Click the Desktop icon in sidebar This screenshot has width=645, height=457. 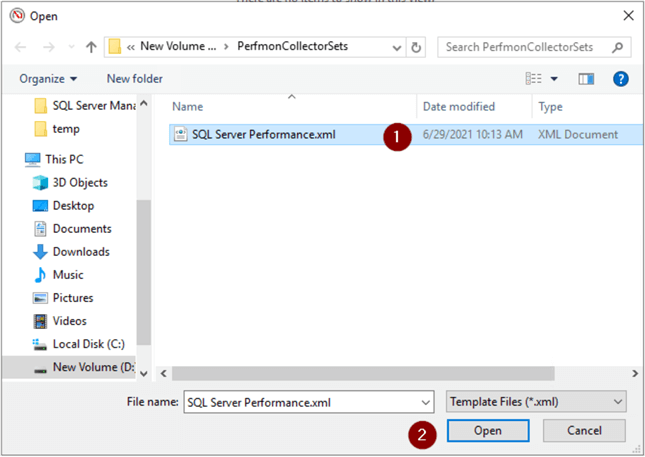pos(40,206)
